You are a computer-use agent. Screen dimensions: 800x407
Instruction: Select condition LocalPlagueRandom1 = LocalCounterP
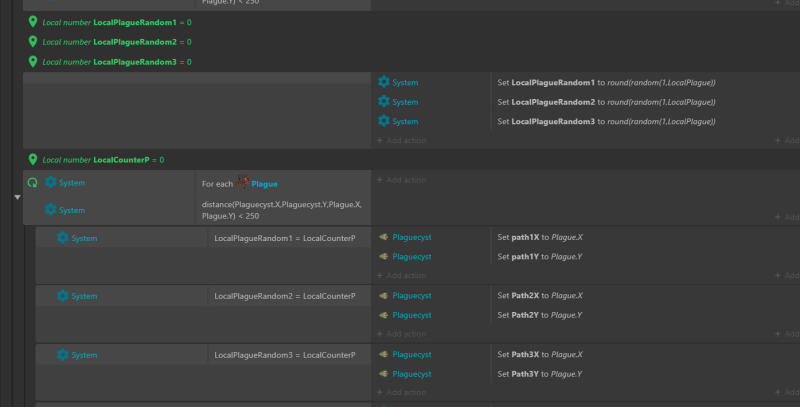(285, 238)
